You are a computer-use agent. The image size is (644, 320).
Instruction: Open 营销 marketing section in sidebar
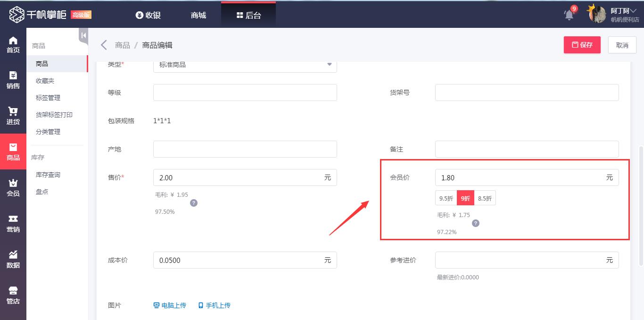[13, 224]
